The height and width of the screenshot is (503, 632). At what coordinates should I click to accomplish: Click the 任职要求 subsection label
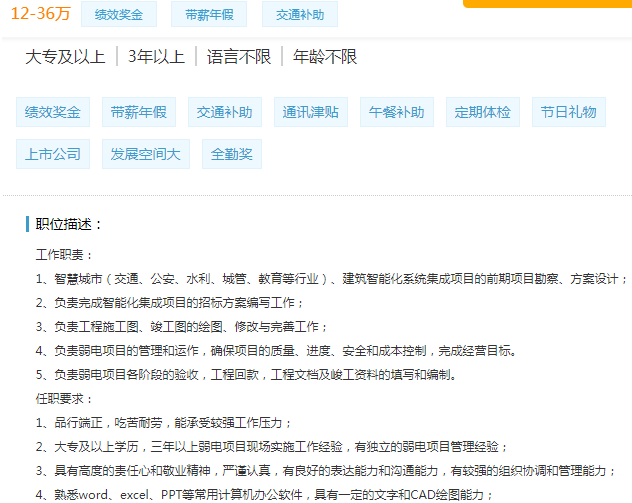[65, 398]
